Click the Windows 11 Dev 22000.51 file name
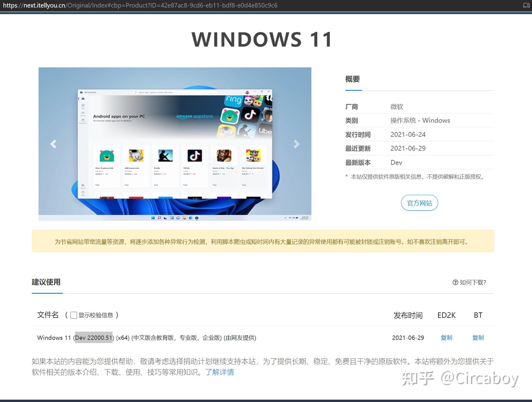The image size is (532, 402). (147, 338)
